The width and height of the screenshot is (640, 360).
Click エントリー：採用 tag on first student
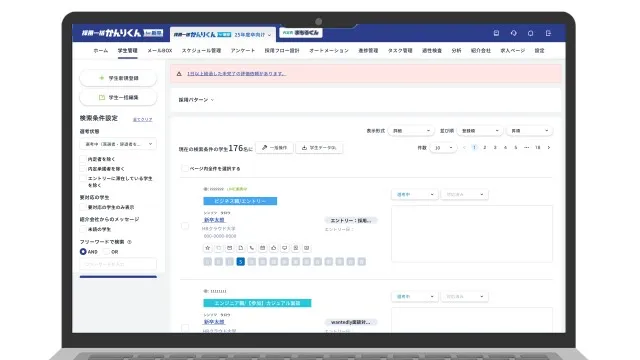tap(351, 220)
